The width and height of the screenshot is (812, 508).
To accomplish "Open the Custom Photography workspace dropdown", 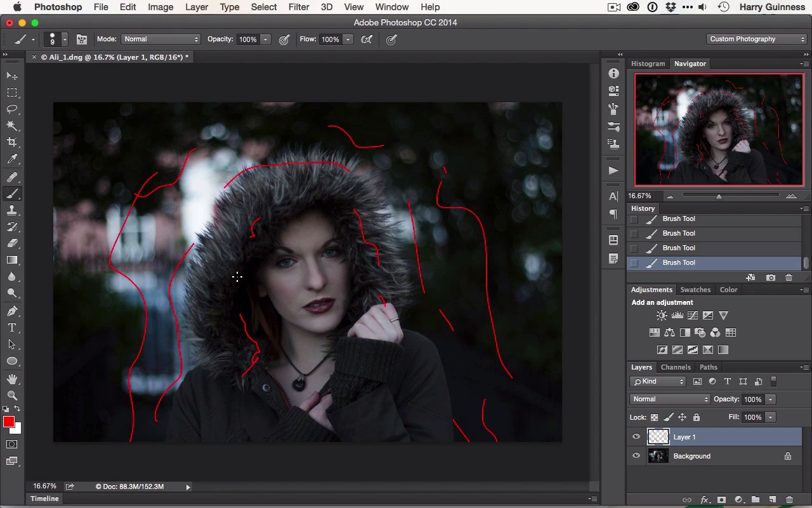I will click(757, 39).
